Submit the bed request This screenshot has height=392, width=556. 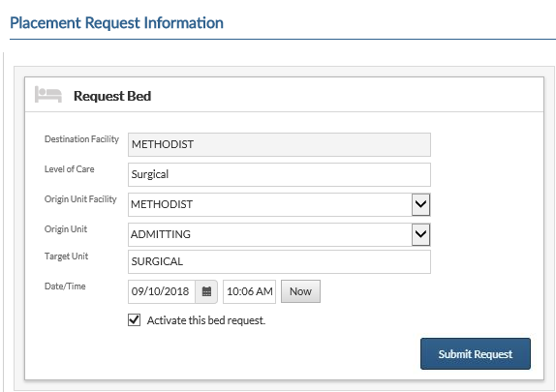pyautogui.click(x=476, y=353)
